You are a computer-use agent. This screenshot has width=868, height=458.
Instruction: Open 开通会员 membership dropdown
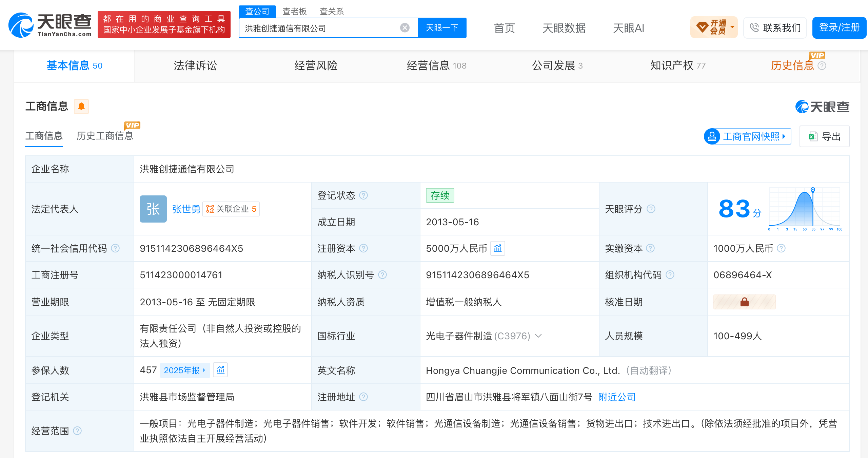point(714,27)
